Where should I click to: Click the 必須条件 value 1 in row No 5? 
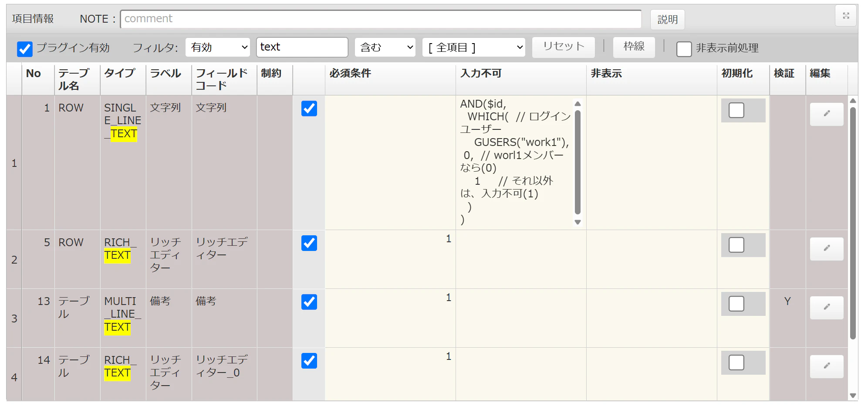[448, 239]
